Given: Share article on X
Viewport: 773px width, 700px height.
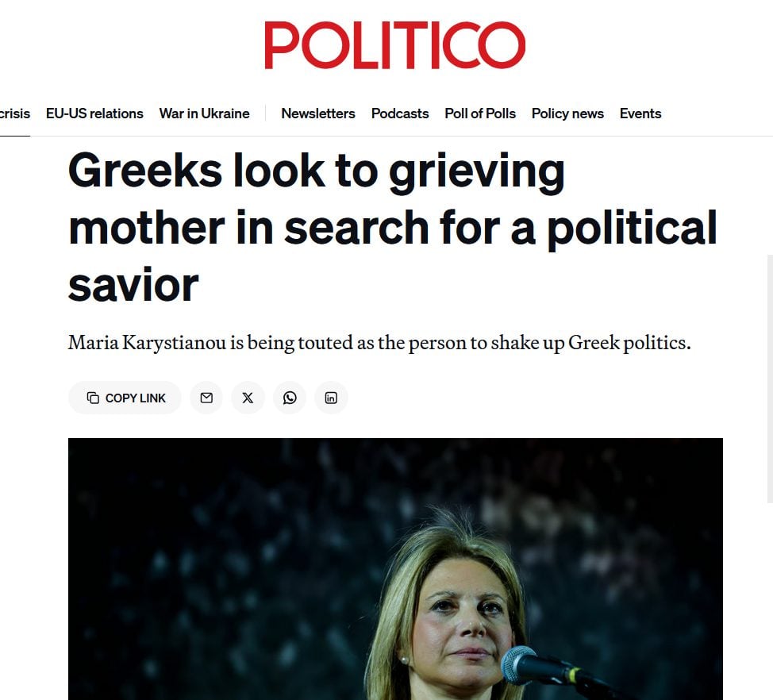Looking at the screenshot, I should coord(248,398).
